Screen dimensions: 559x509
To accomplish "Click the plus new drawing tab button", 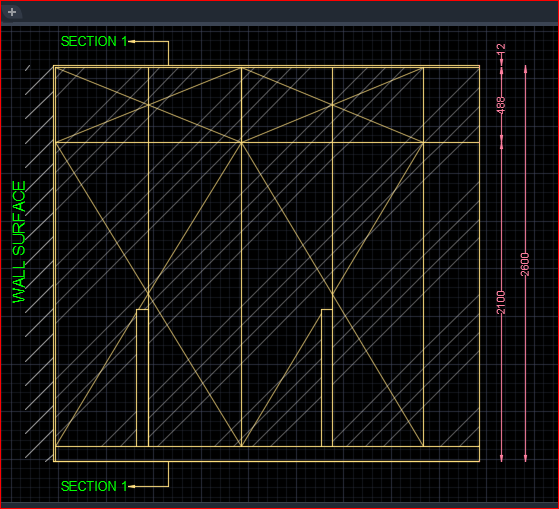I will [x=12, y=12].
